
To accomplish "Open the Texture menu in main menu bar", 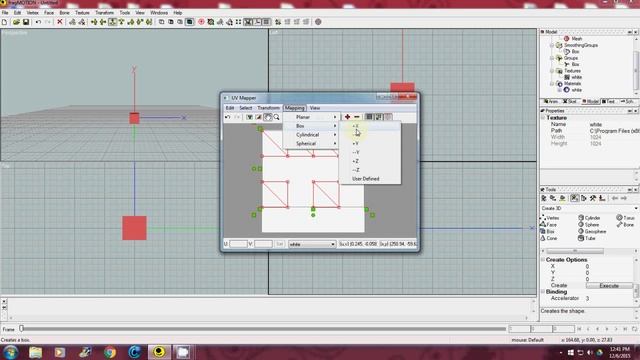I will [x=82, y=13].
